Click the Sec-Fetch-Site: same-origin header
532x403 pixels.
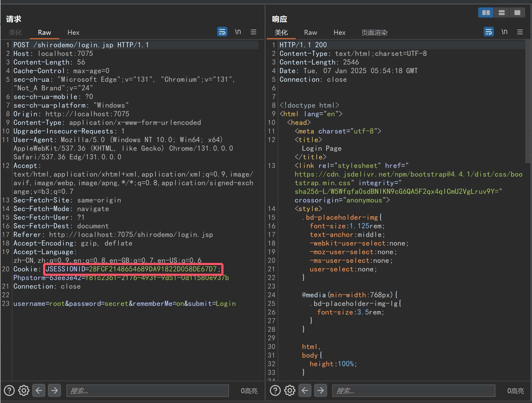coord(67,200)
